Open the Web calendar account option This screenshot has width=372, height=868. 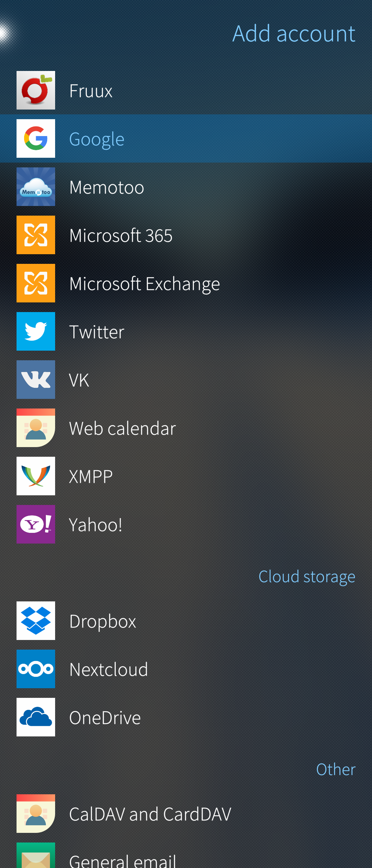click(x=122, y=428)
